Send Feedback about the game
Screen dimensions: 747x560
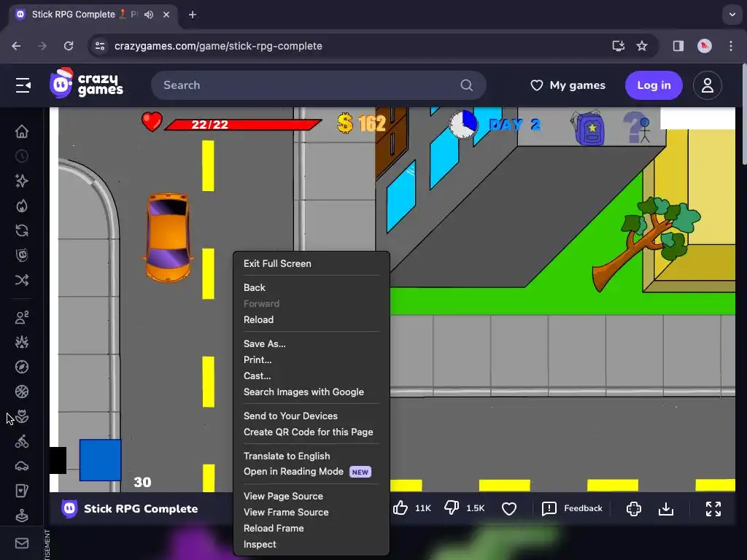pyautogui.click(x=572, y=508)
